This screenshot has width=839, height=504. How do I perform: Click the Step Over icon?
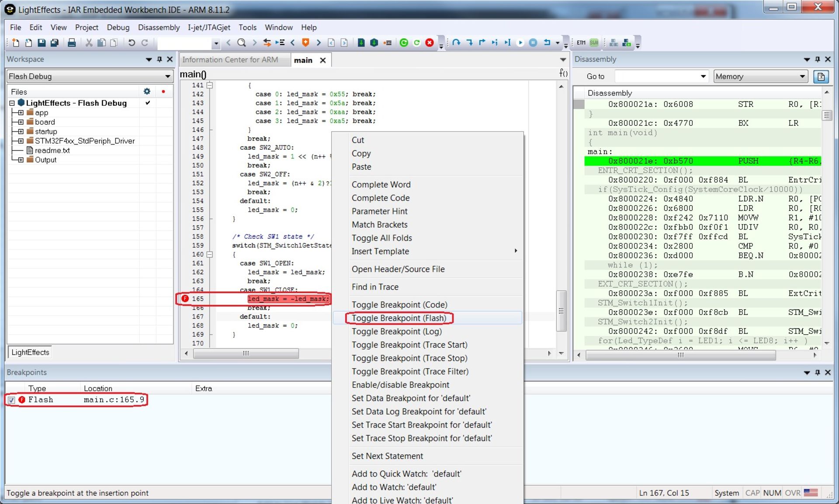pos(456,42)
